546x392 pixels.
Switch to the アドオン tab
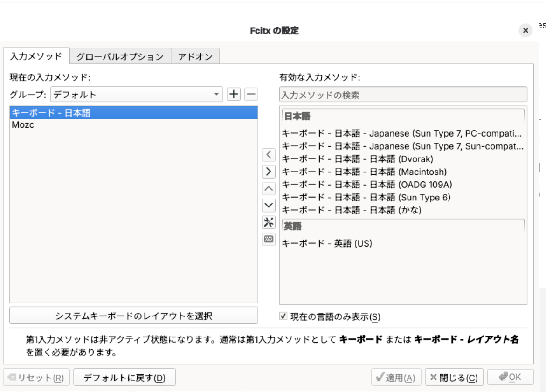(x=195, y=56)
